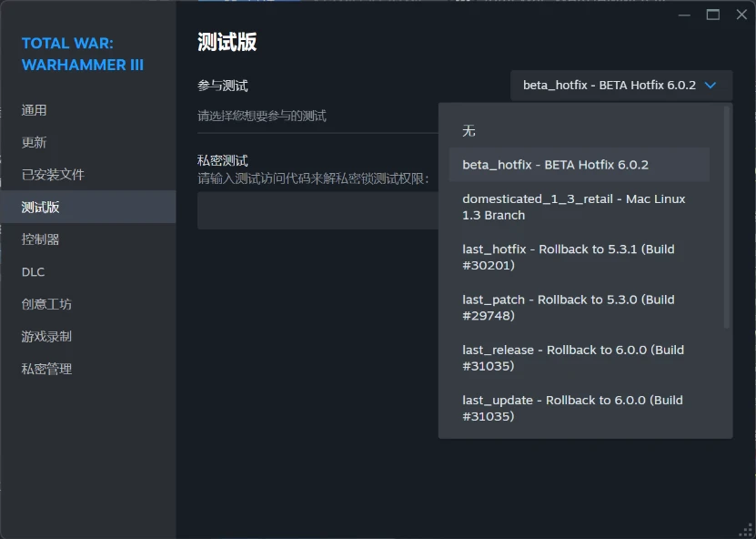Select last_hotfix Rollback to 5.3.1 option
The image size is (756, 539).
[x=579, y=257]
